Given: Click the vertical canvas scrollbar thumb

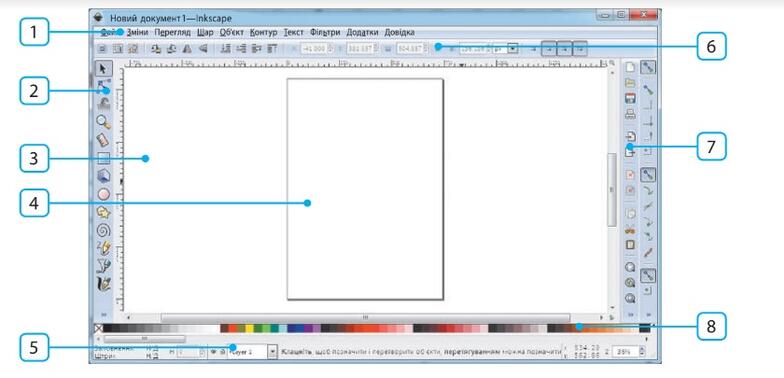Looking at the screenshot, I should coord(612,190).
